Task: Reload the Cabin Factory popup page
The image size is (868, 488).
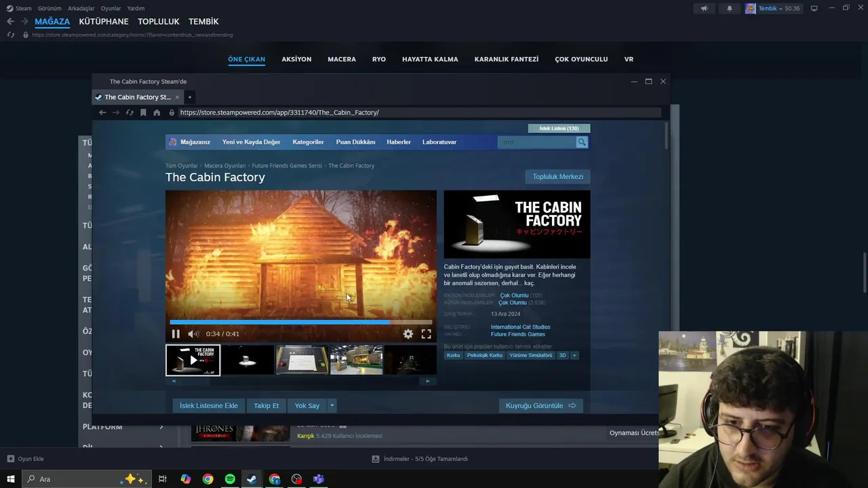Action: click(x=130, y=113)
